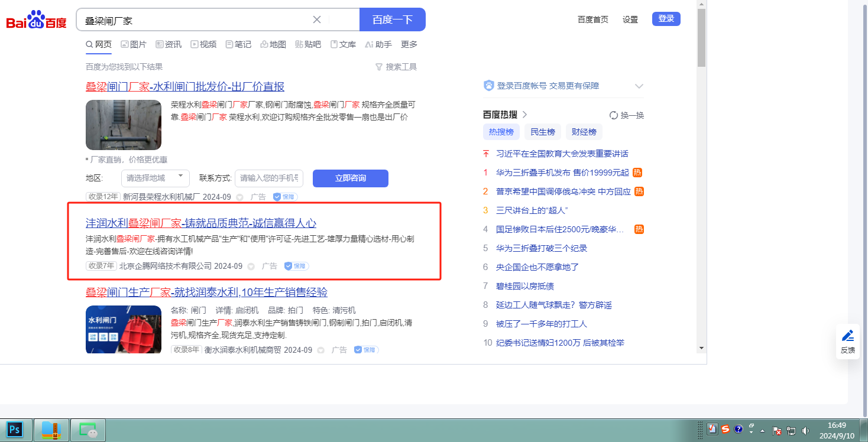The width and height of the screenshot is (868, 442).
Task: Click the phone number input field
Action: [269, 178]
